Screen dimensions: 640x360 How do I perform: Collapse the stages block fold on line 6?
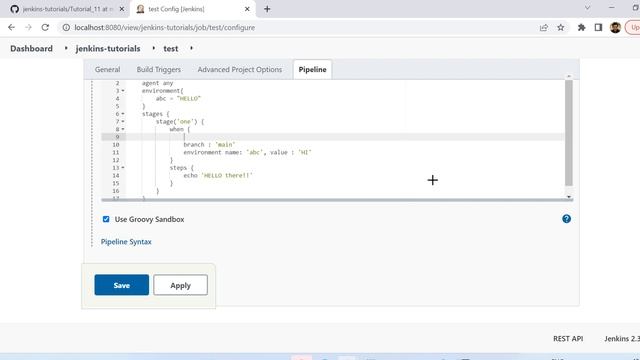pos(123,114)
